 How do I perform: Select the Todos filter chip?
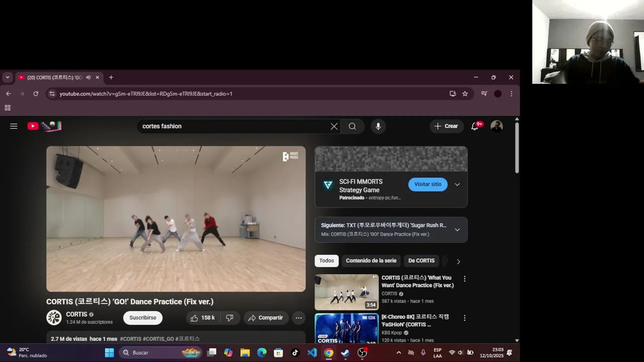[327, 261]
